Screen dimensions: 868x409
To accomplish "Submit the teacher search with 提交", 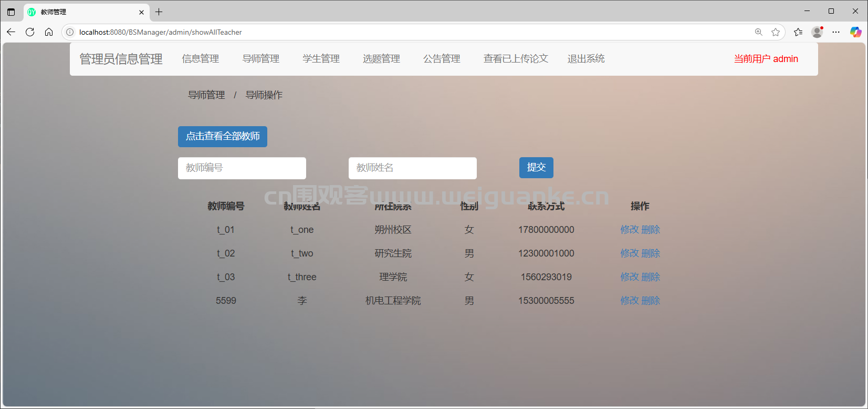I will point(536,168).
